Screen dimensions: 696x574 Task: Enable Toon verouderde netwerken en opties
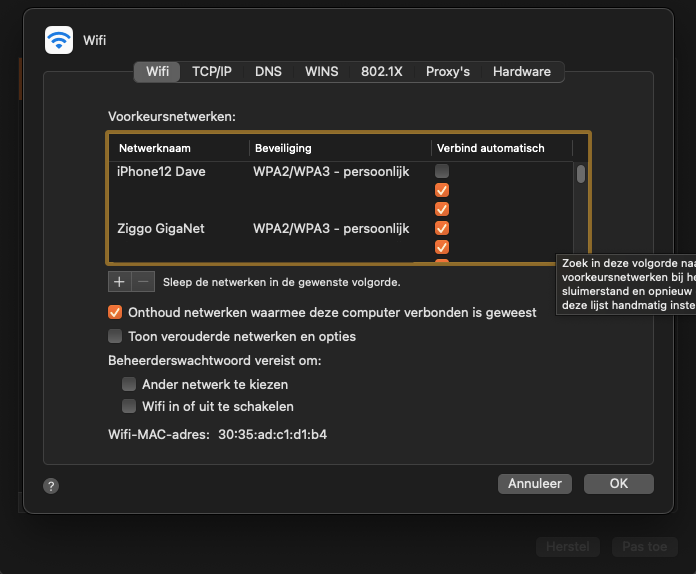point(115,337)
